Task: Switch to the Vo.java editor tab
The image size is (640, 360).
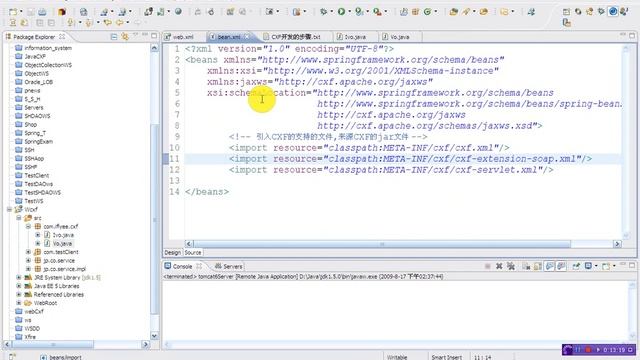Action: (400, 37)
